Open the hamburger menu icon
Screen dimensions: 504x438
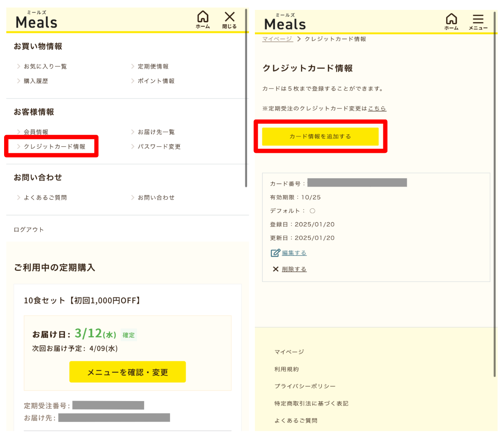(478, 21)
